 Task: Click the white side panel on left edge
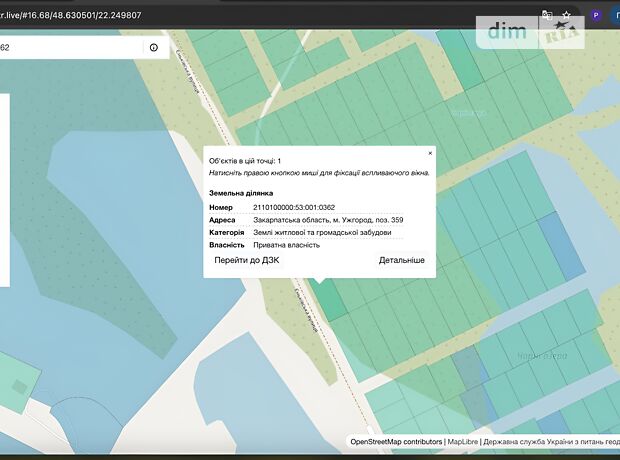point(4,190)
